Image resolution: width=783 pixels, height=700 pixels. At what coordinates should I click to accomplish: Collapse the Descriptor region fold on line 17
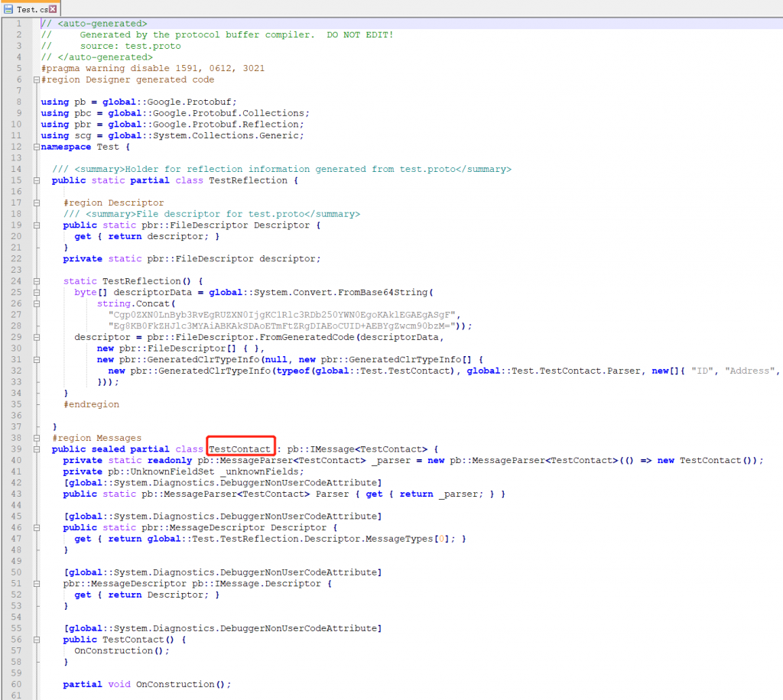click(x=37, y=203)
